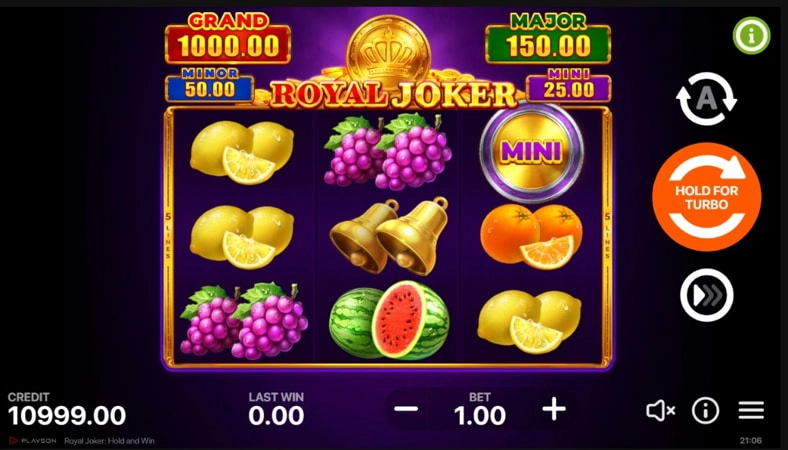Toggle the fast-forward turbo mode icon
Viewport: 788px width, 450px height.
(x=707, y=295)
